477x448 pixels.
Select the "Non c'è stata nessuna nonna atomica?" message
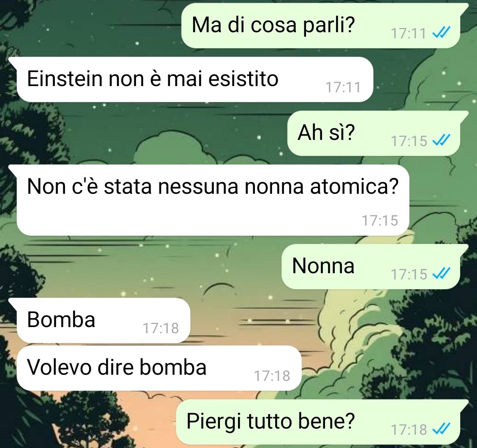tap(212, 200)
